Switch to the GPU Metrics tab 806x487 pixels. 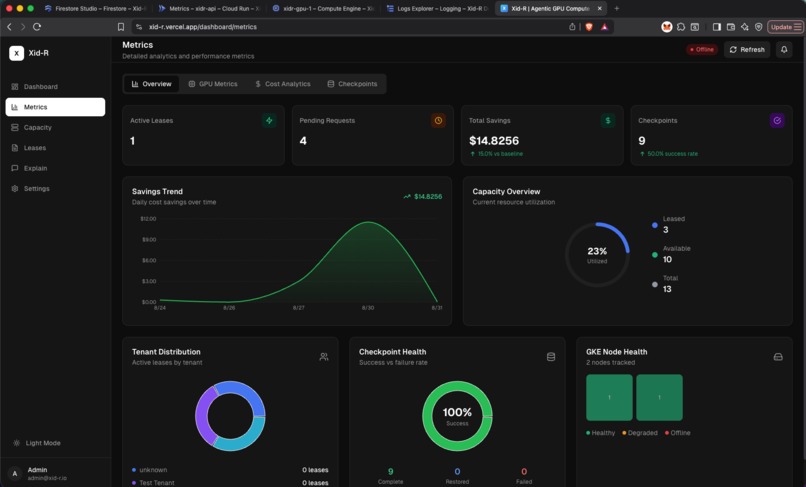click(x=213, y=84)
